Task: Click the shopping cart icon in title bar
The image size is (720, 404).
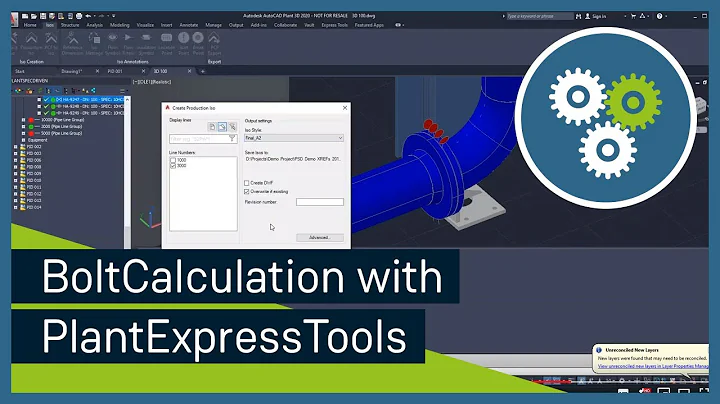Action: pyautogui.click(x=634, y=16)
